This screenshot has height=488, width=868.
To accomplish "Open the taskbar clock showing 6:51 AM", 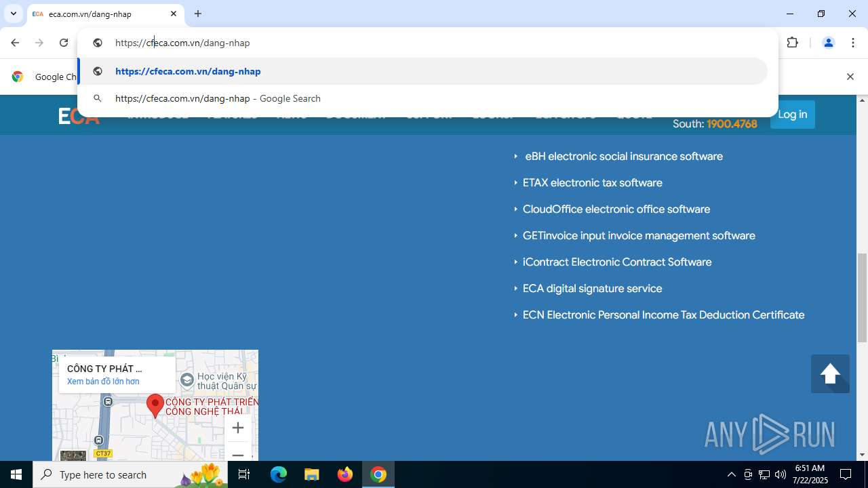I will [x=810, y=474].
